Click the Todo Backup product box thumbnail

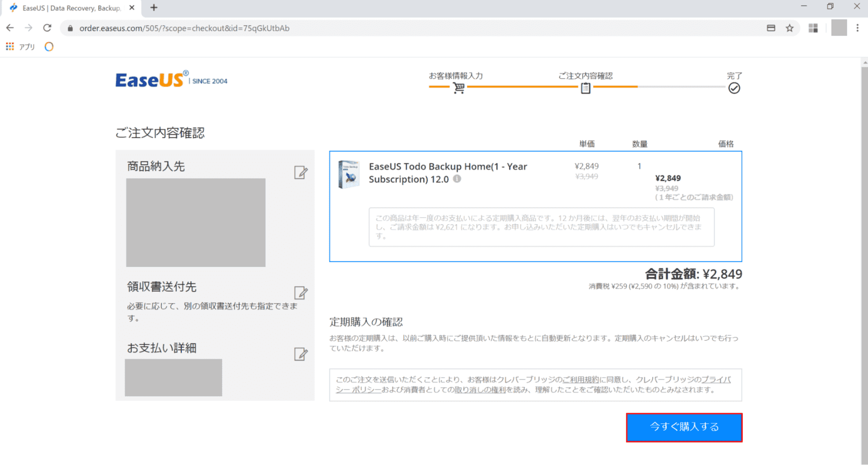coord(349,174)
